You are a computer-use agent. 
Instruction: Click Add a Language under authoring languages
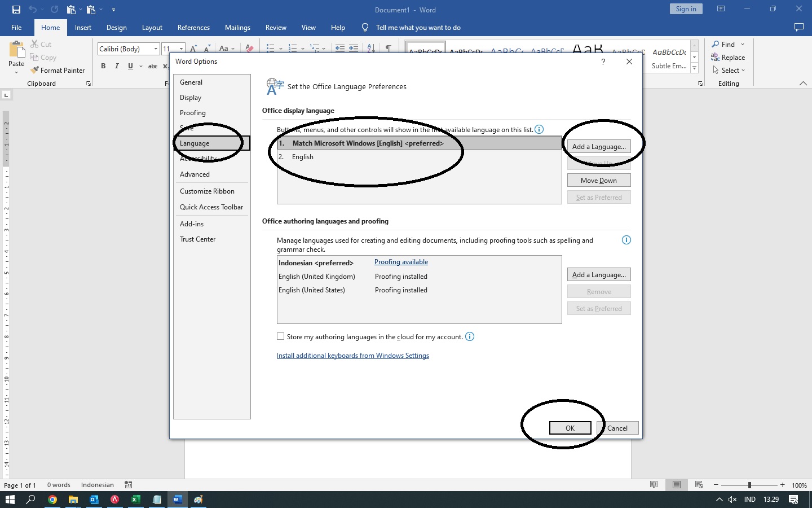click(599, 275)
